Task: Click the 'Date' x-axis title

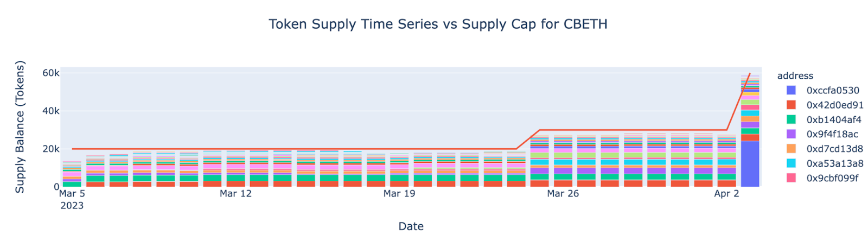Action: click(411, 226)
